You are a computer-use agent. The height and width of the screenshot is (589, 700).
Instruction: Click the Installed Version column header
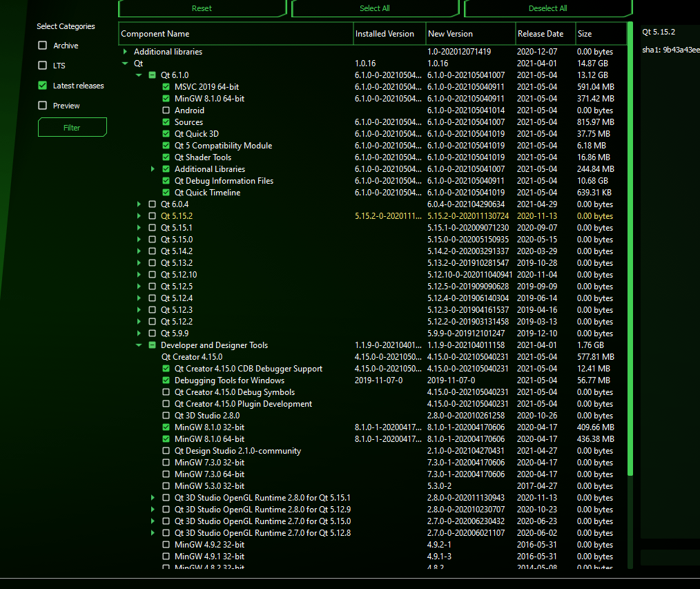coord(390,34)
